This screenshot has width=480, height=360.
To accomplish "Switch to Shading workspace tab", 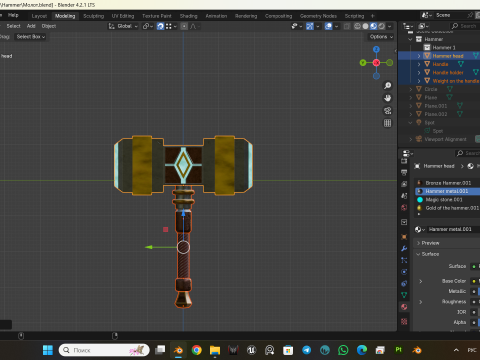I will point(188,16).
